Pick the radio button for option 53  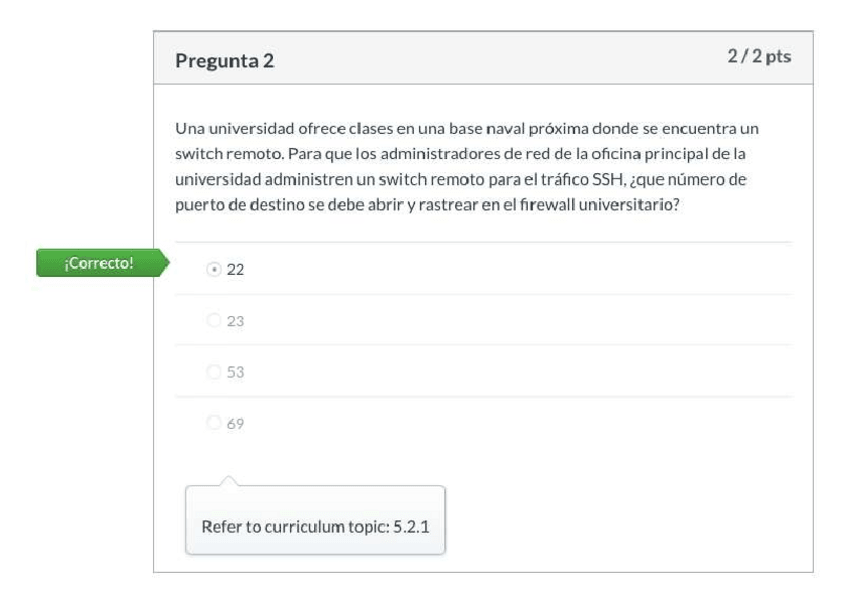tap(213, 372)
